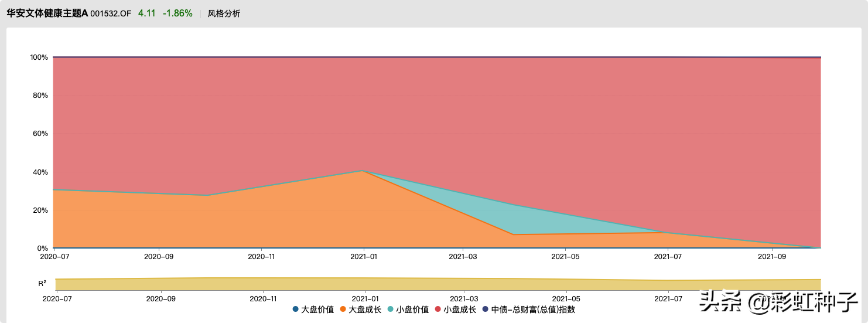Click the 40% y-axis label
The height and width of the screenshot is (323, 868).
[41, 172]
